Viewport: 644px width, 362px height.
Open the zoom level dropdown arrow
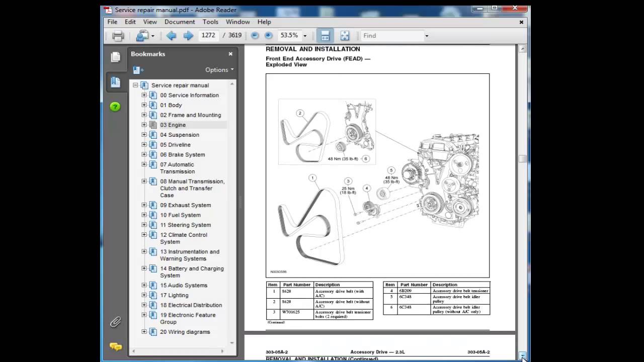point(305,36)
